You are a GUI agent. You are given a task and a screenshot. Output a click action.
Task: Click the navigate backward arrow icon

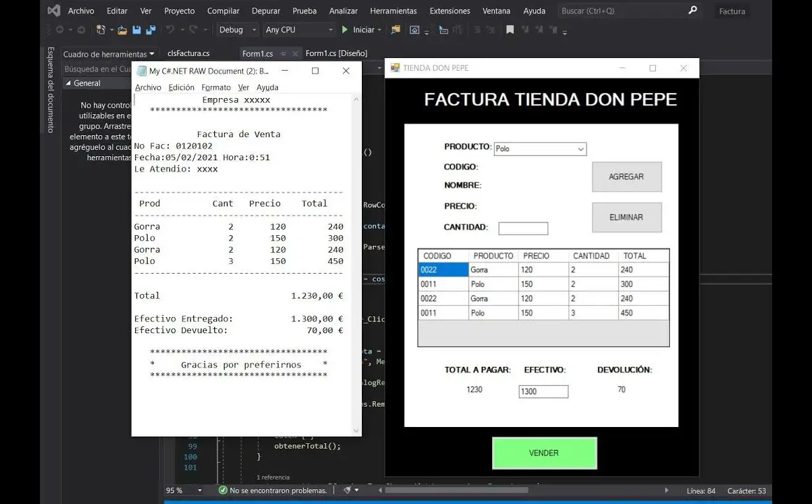60,30
